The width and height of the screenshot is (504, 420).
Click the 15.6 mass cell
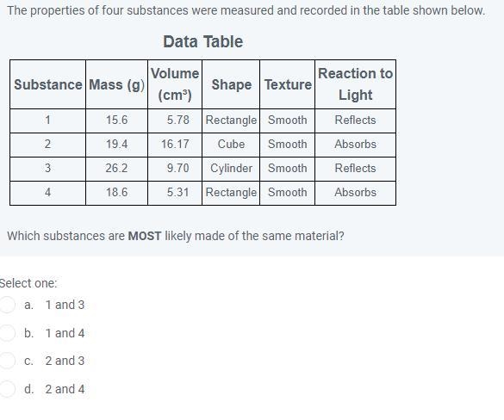click(x=116, y=120)
